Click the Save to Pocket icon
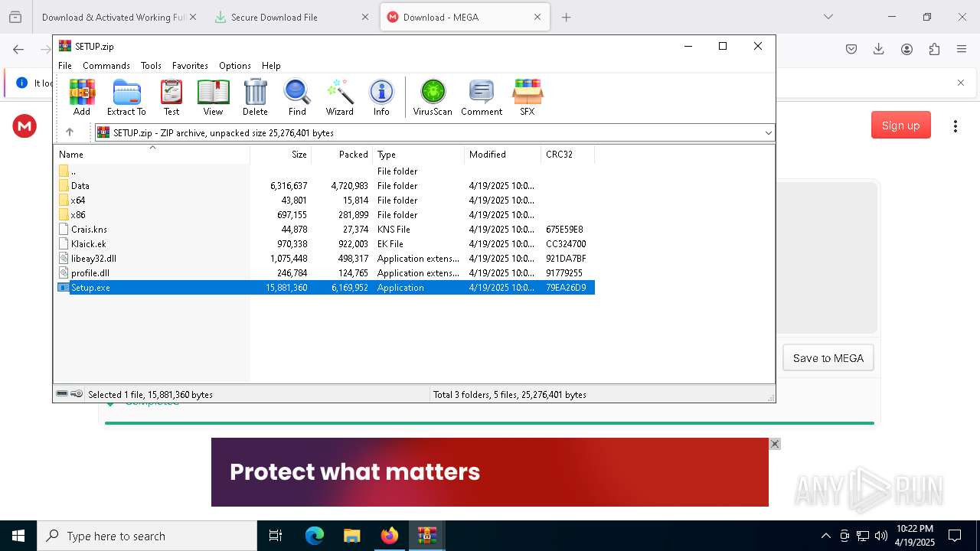The height and width of the screenshot is (551, 980). 851,49
